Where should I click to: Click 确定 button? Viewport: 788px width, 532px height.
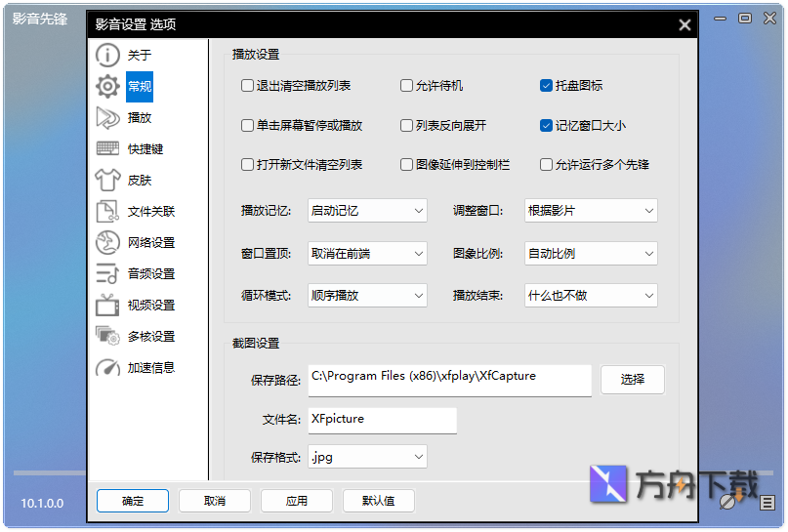[x=133, y=501]
